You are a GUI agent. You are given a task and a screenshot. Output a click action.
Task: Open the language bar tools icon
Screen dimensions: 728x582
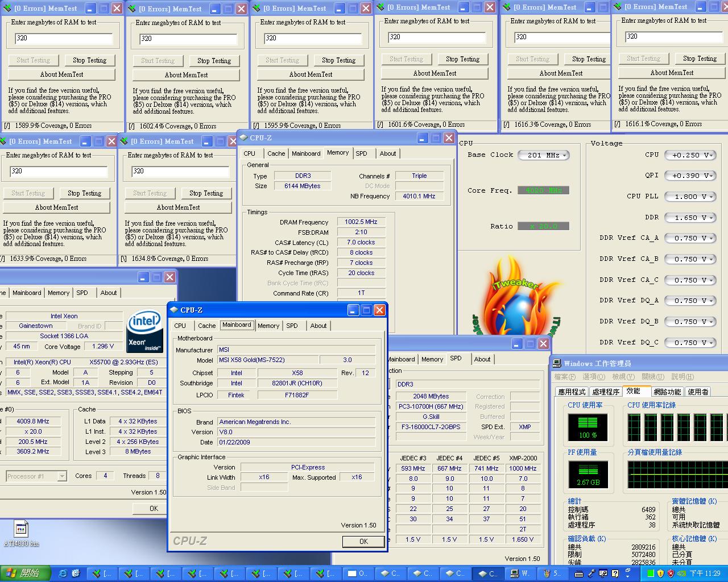(603, 573)
